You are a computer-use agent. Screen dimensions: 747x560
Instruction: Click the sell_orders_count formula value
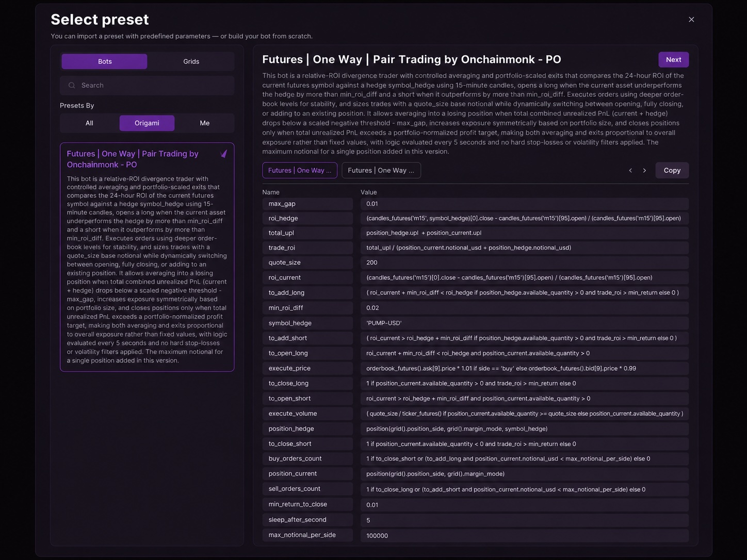525,489
